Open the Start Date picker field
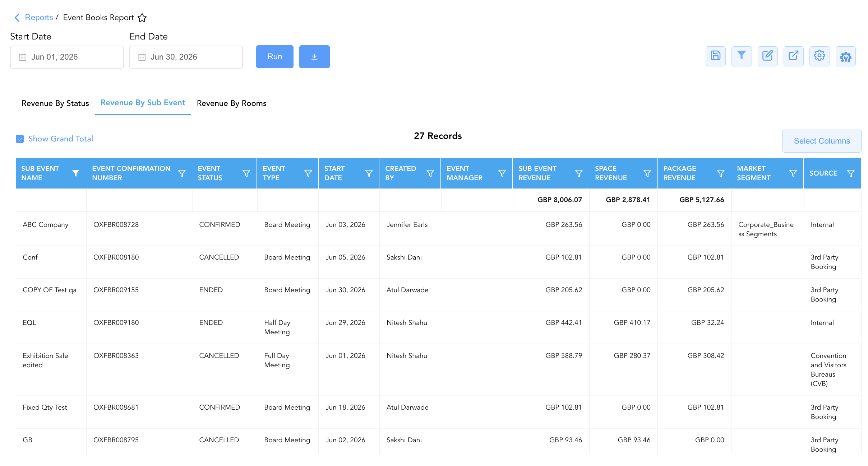 click(67, 57)
